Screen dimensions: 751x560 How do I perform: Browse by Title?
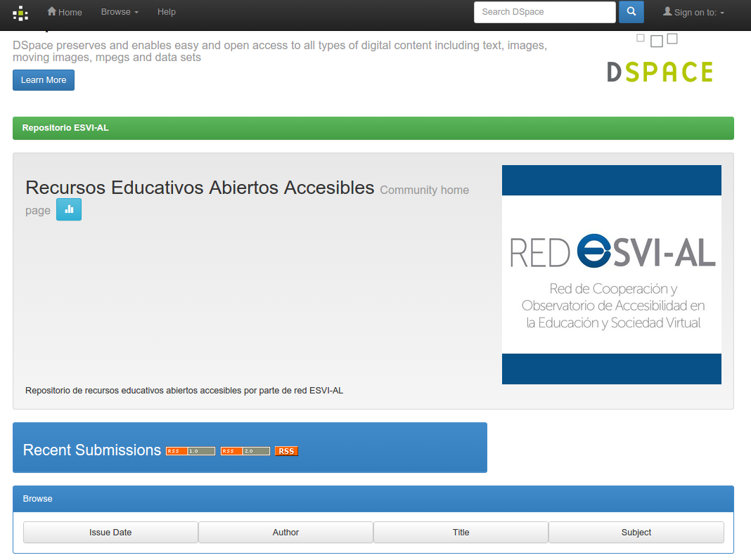click(x=461, y=532)
